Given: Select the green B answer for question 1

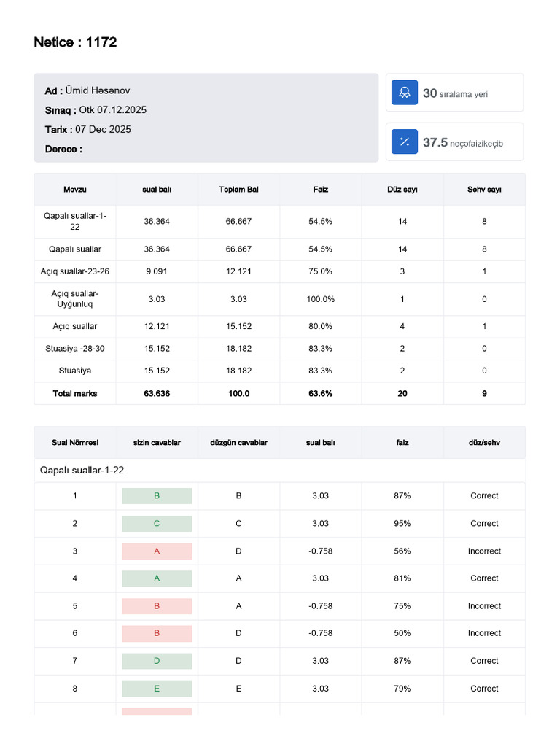Looking at the screenshot, I should point(157,496).
